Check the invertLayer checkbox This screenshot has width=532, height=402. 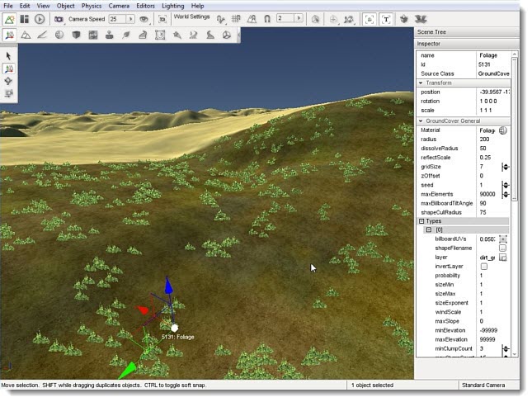[x=484, y=267]
